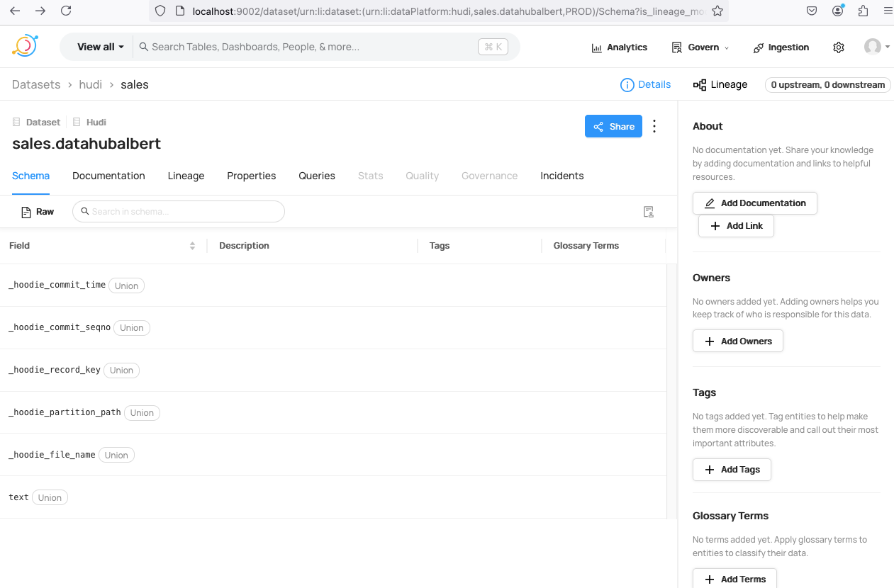The width and height of the screenshot is (894, 588).
Task: Click sales breadcrumb link
Action: pos(135,84)
